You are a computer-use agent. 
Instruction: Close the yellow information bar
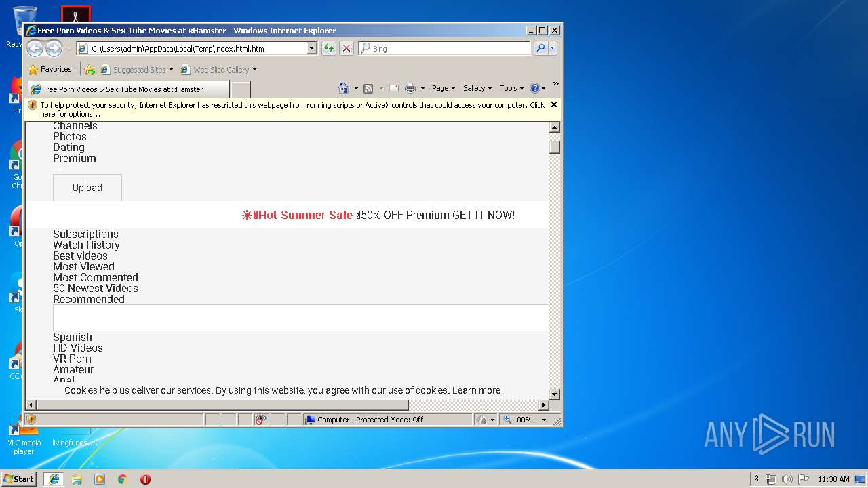(554, 104)
